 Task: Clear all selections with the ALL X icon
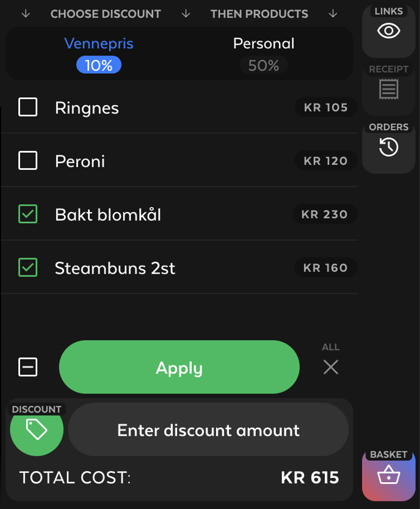[x=330, y=367]
